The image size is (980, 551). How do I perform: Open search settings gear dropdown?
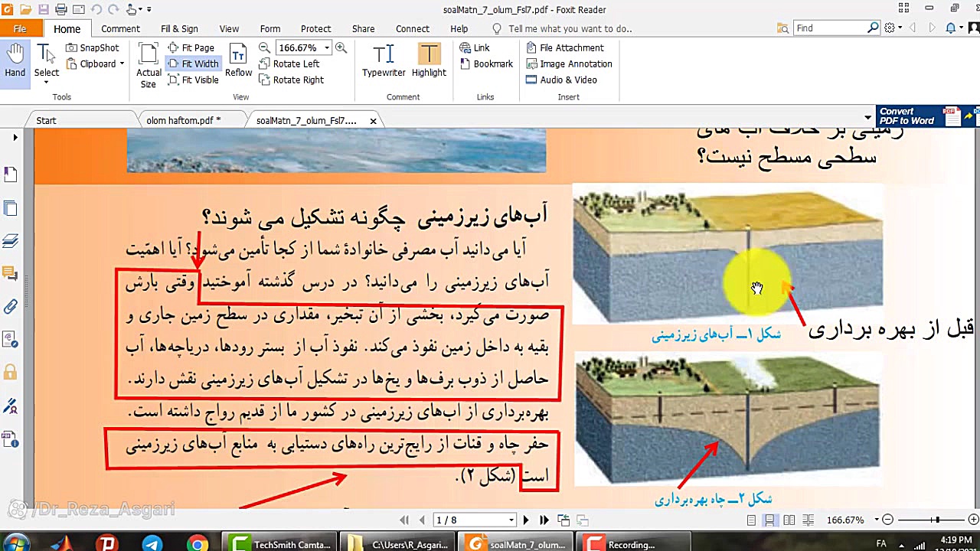(x=893, y=28)
